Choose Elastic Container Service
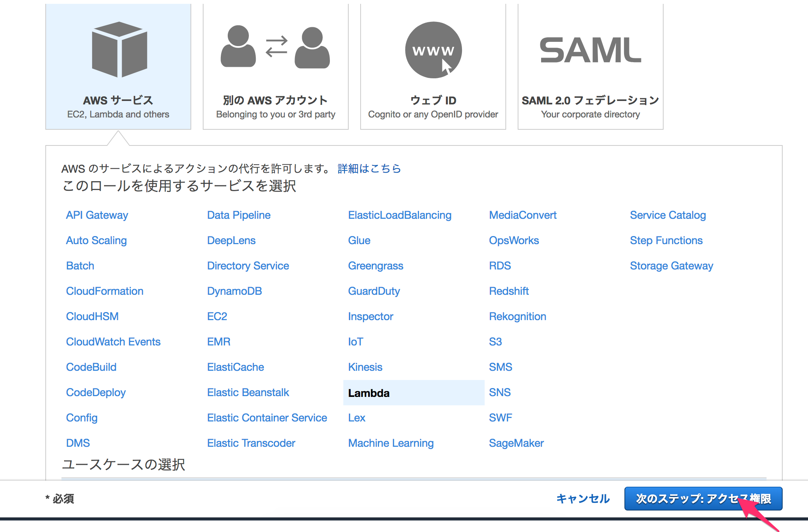This screenshot has width=808, height=532. click(267, 418)
